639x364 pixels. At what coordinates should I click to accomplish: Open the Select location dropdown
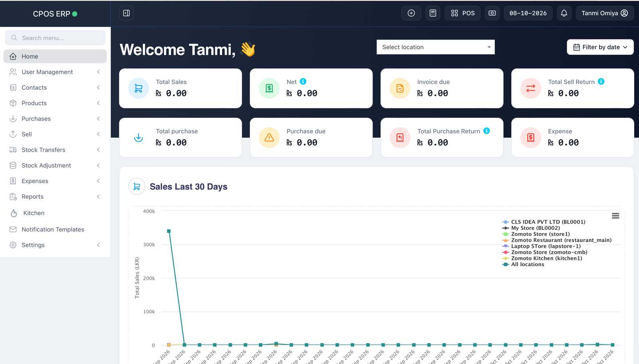tap(435, 47)
